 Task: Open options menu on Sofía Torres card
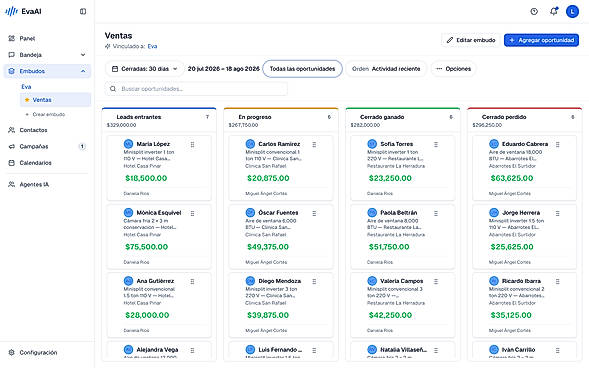click(436, 144)
